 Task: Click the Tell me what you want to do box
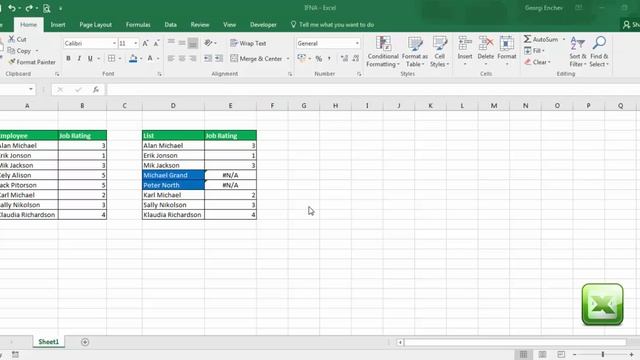coord(332,25)
